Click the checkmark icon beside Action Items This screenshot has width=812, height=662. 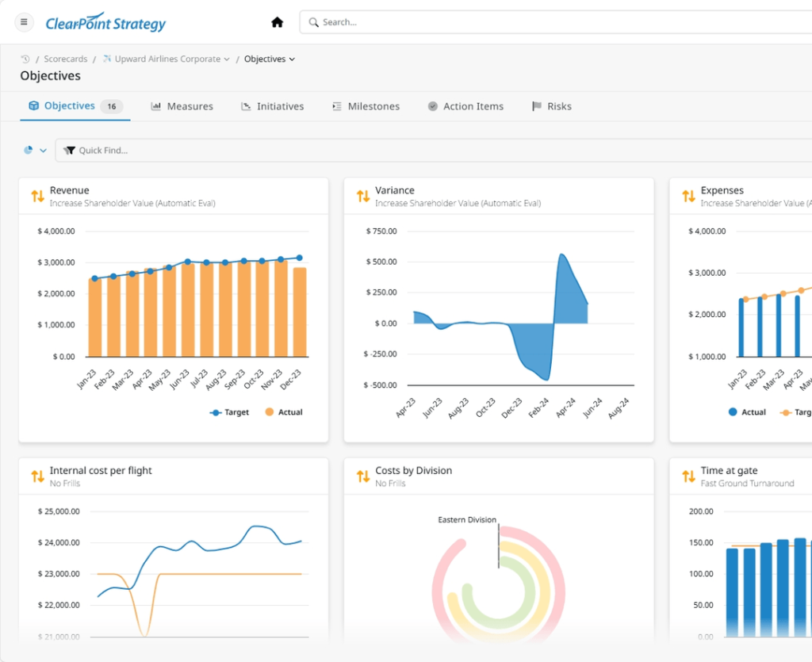[432, 106]
